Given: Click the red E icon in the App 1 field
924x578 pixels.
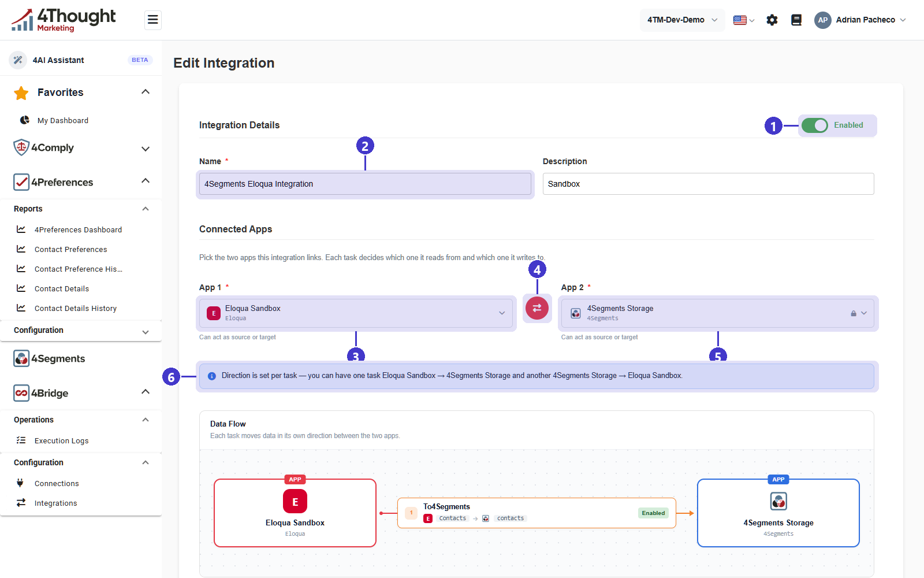Looking at the screenshot, I should [x=214, y=313].
